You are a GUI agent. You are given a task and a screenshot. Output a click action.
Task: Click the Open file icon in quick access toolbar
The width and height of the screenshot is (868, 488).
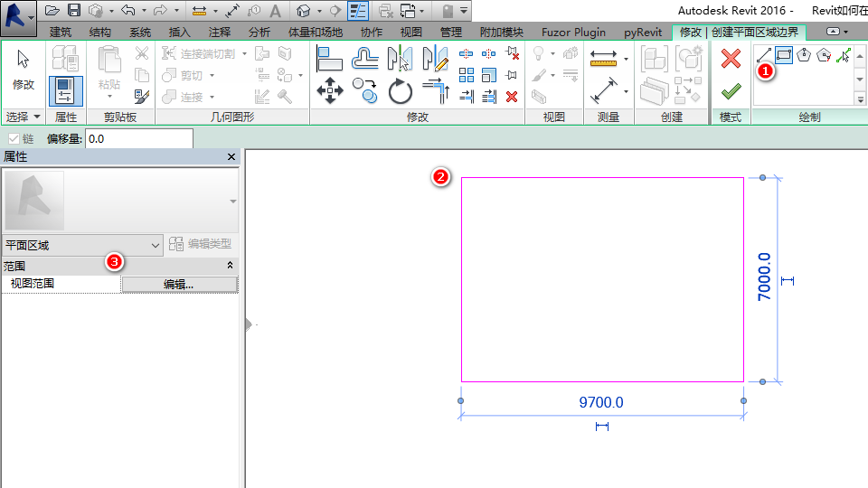pyautogui.click(x=52, y=10)
